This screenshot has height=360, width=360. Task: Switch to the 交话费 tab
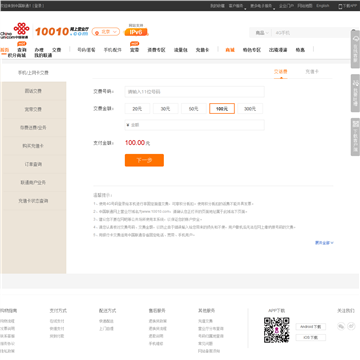281,72
